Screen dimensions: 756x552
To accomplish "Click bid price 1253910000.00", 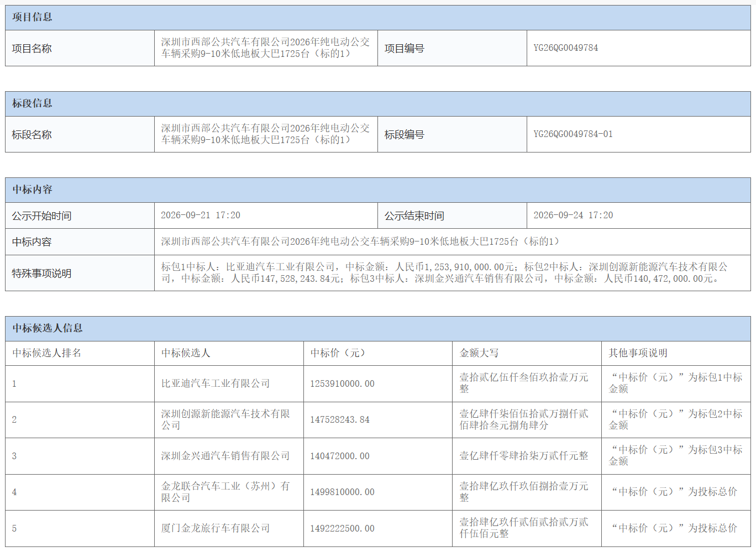I will (342, 384).
